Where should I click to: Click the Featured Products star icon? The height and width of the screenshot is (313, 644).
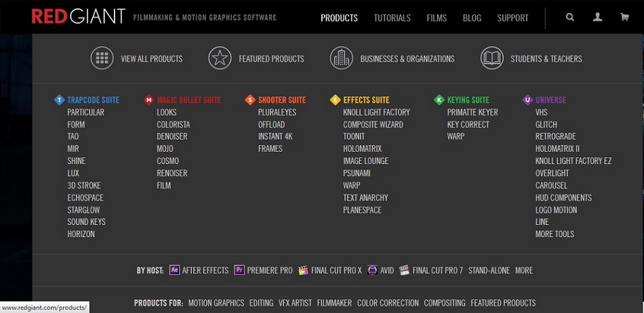point(220,58)
